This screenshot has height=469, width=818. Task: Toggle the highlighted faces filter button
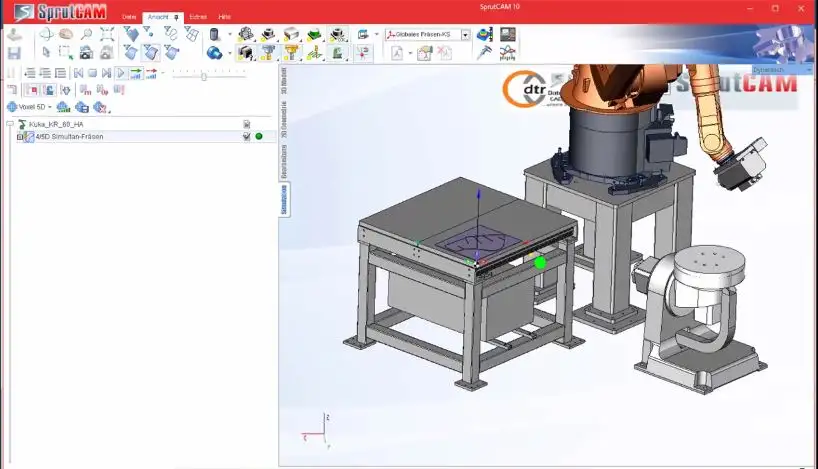tap(150, 53)
